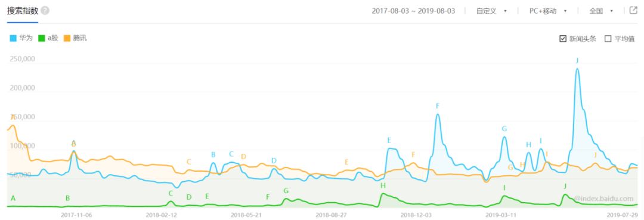644x220 pixels.
Task: Uncheck the 新闻头条 checkbox
Action: [563, 39]
